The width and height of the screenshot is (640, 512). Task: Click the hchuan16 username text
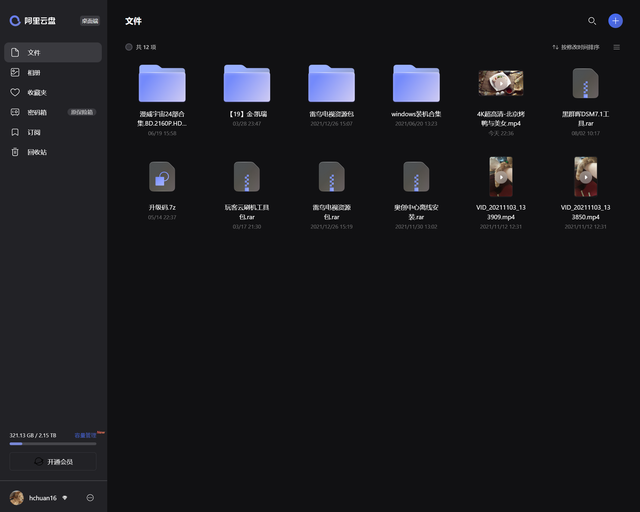pos(43,498)
